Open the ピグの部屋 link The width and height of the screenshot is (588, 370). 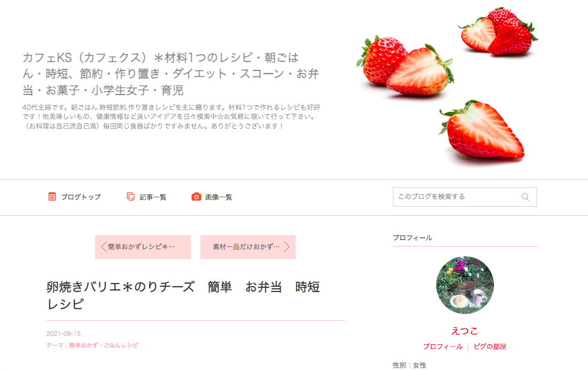(490, 347)
